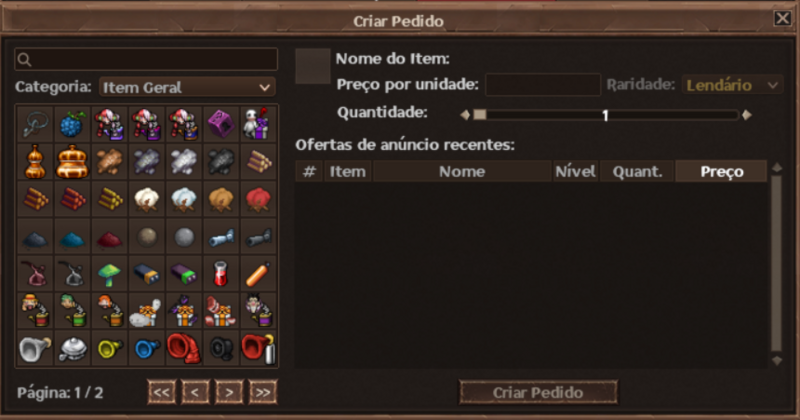Choose the large orange gourd vase item
Image resolution: width=800 pixels, height=420 pixels.
72,162
